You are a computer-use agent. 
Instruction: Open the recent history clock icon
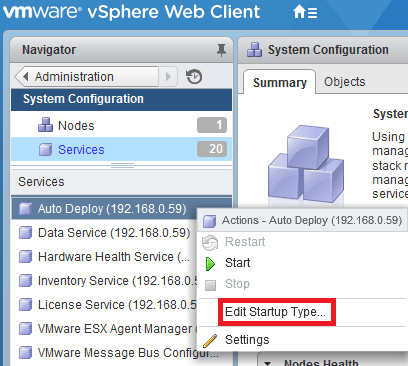(x=194, y=77)
